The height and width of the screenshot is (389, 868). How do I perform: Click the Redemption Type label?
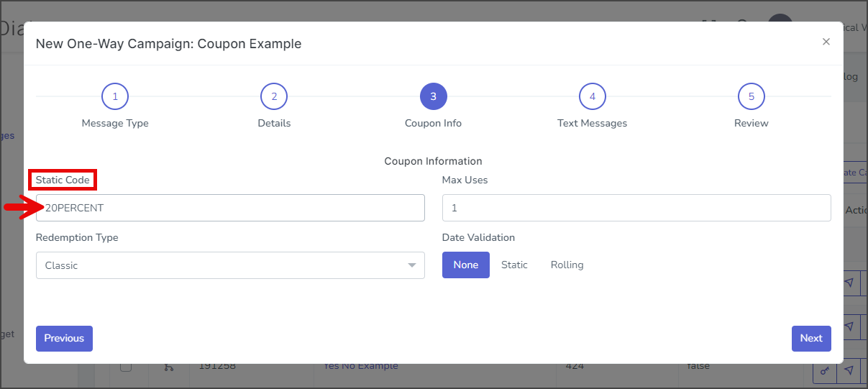tap(77, 237)
